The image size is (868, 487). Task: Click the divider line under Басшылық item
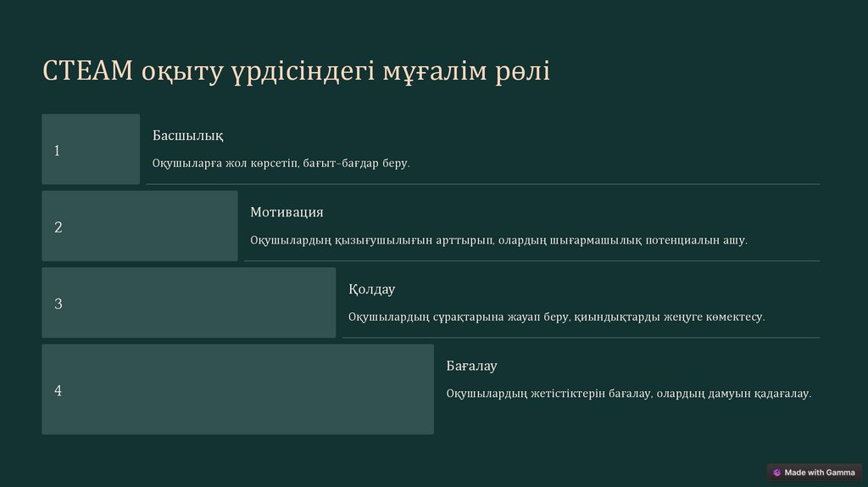(x=482, y=183)
